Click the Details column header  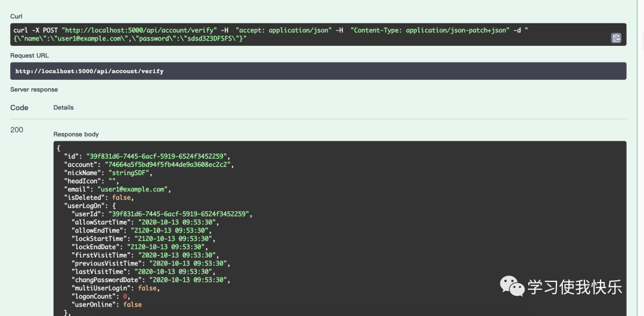pos(64,108)
